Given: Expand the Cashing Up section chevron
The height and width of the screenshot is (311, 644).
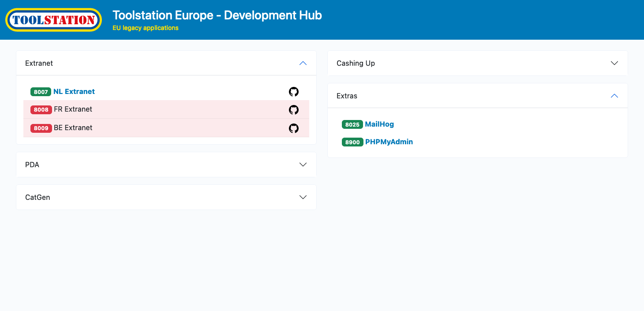Looking at the screenshot, I should coord(614,63).
